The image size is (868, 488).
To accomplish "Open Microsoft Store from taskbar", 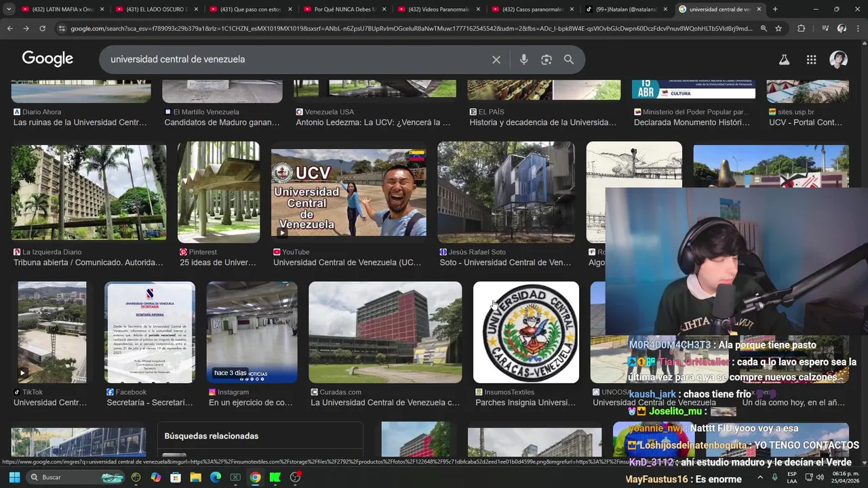I will tap(176, 477).
